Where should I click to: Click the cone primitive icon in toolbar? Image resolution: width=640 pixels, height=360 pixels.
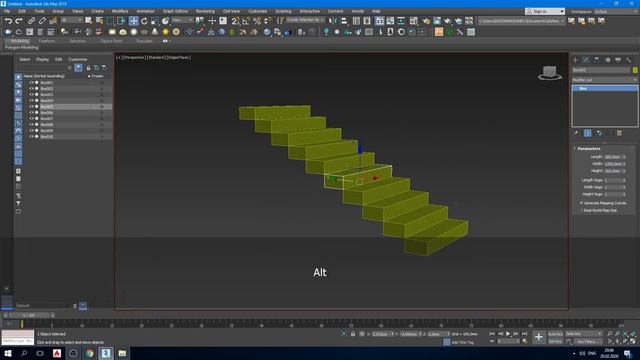point(155,32)
